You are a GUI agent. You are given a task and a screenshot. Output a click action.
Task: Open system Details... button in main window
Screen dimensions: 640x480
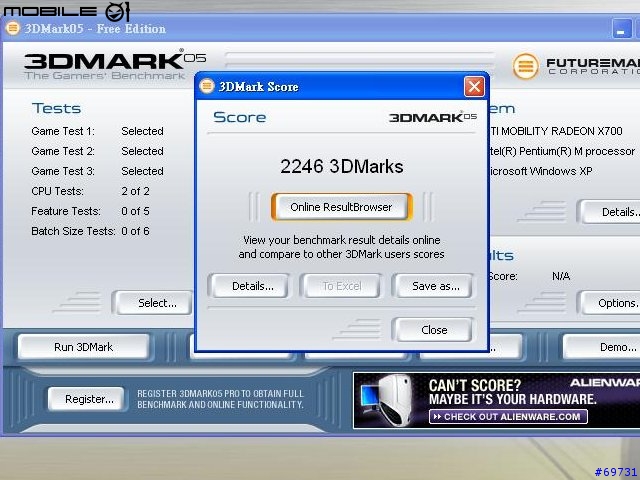click(610, 212)
